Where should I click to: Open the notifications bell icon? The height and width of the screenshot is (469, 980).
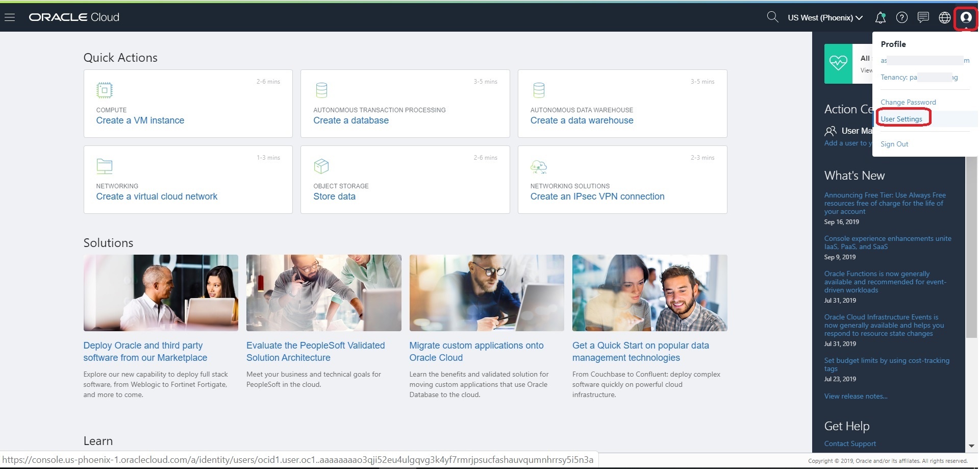(880, 17)
